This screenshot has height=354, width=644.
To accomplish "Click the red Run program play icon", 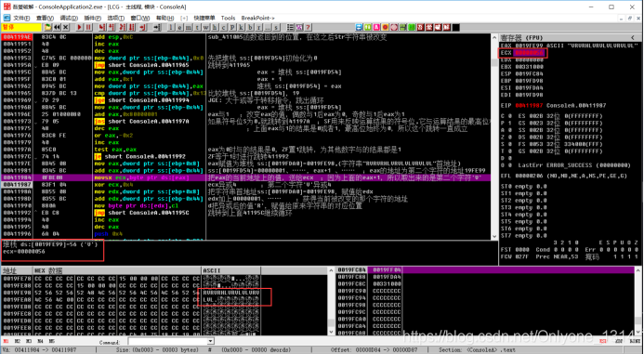I will (80, 27).
